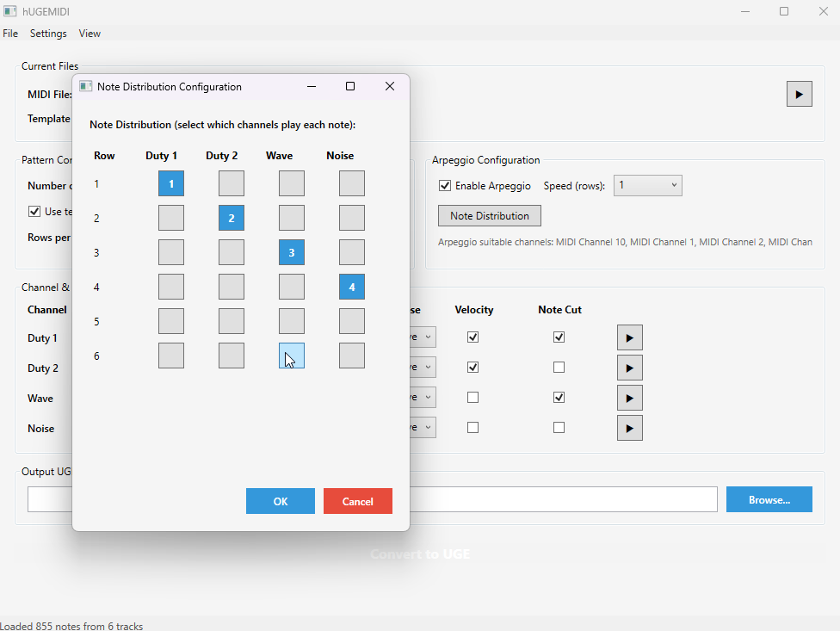Toggle Row 5 Duty 2 cell
Image resolution: width=840 pixels, height=631 pixels.
coord(232,321)
